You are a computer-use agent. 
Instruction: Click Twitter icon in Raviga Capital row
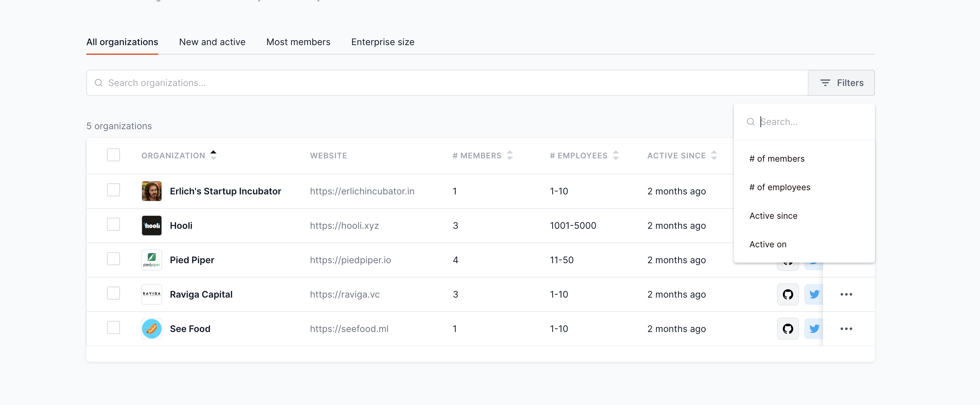click(814, 294)
